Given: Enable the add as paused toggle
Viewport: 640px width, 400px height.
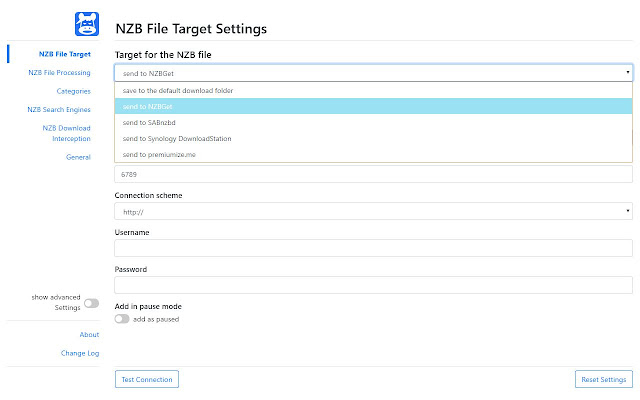Looking at the screenshot, I should tap(122, 319).
